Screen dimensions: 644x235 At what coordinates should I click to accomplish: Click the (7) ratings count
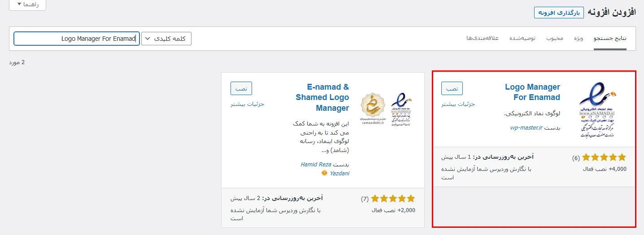click(365, 199)
